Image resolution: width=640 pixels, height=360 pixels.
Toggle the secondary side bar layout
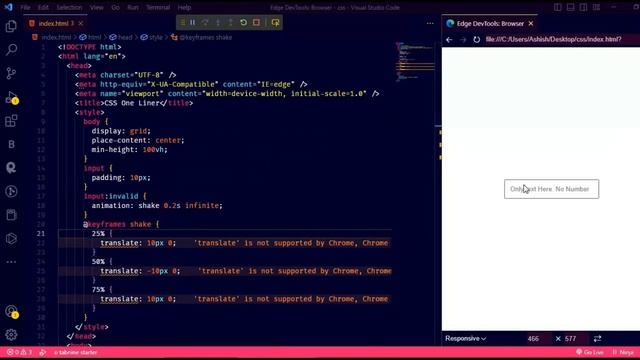point(584,7)
